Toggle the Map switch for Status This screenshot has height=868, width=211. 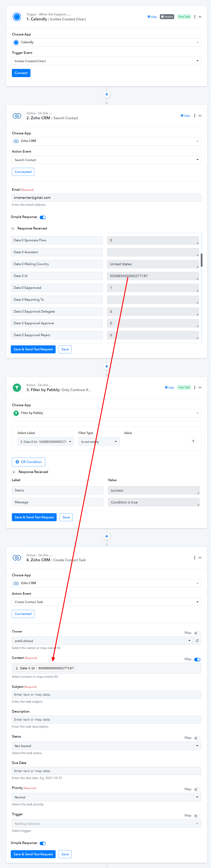point(197,738)
